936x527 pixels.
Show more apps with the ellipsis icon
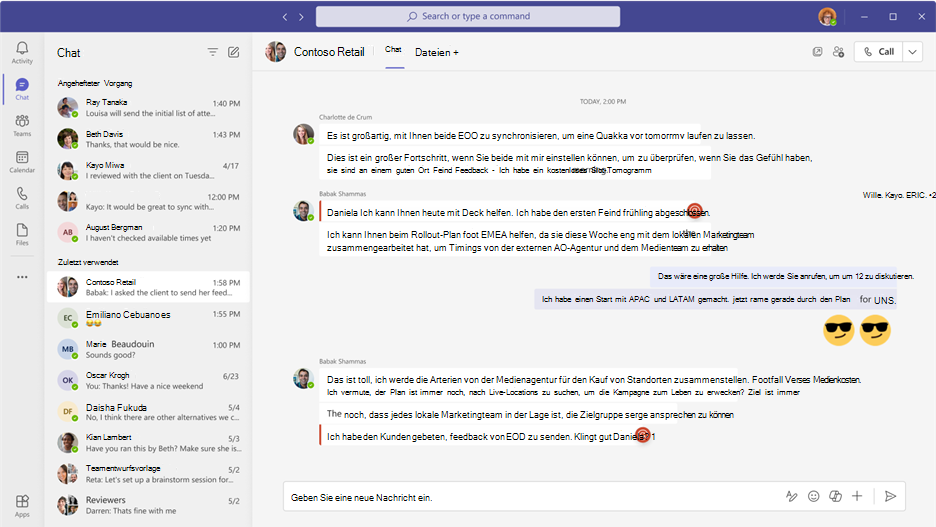click(22, 277)
